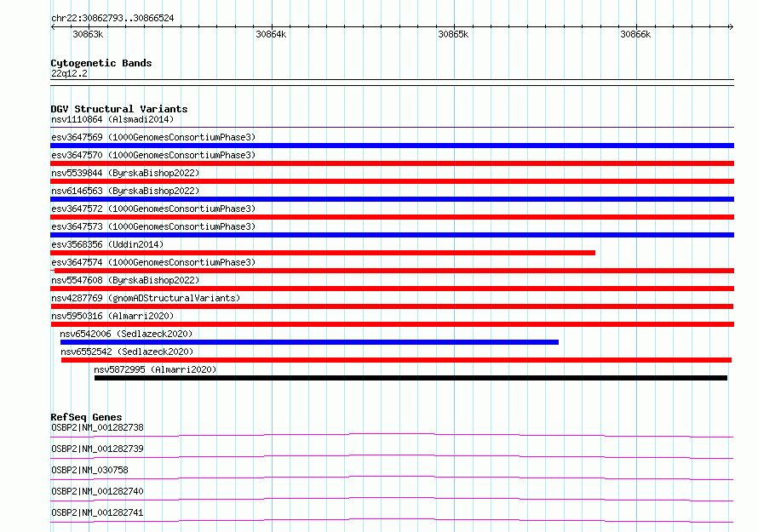Select the esv3647569 blue variant bar
Image resolution: width=758 pixels, height=532 pixels.
[392, 146]
